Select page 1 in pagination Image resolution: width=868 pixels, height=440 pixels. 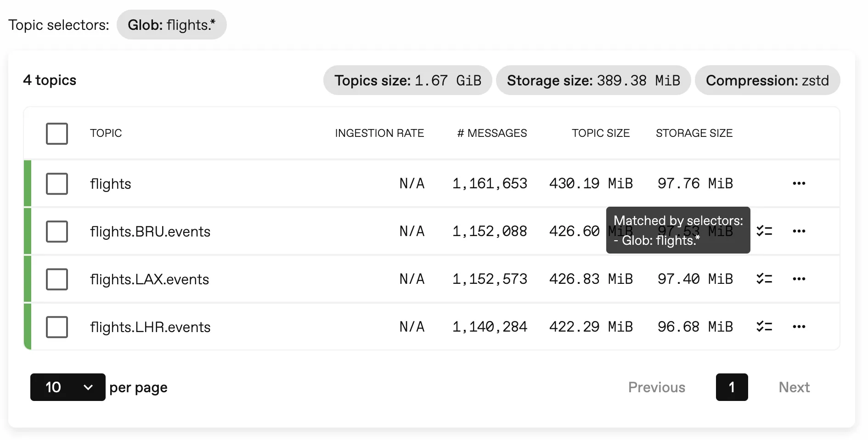click(732, 387)
